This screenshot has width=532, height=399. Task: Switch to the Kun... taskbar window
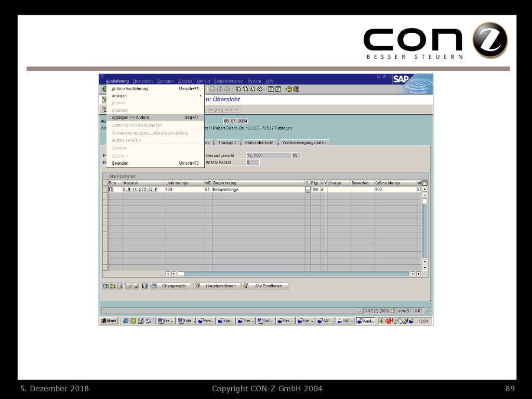click(x=305, y=321)
